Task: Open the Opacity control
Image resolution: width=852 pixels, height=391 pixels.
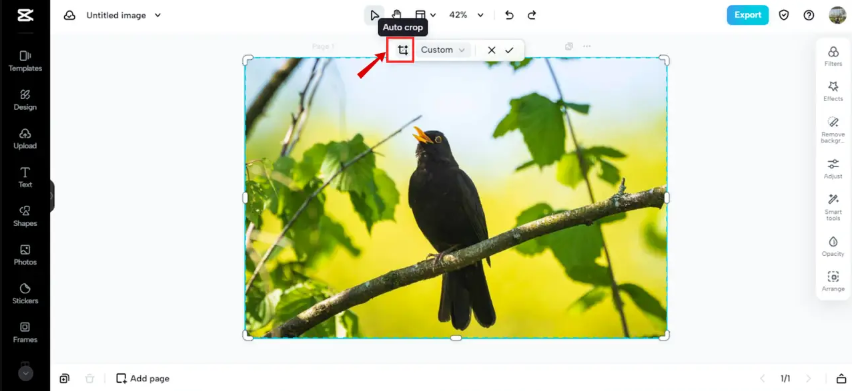Action: tap(833, 247)
